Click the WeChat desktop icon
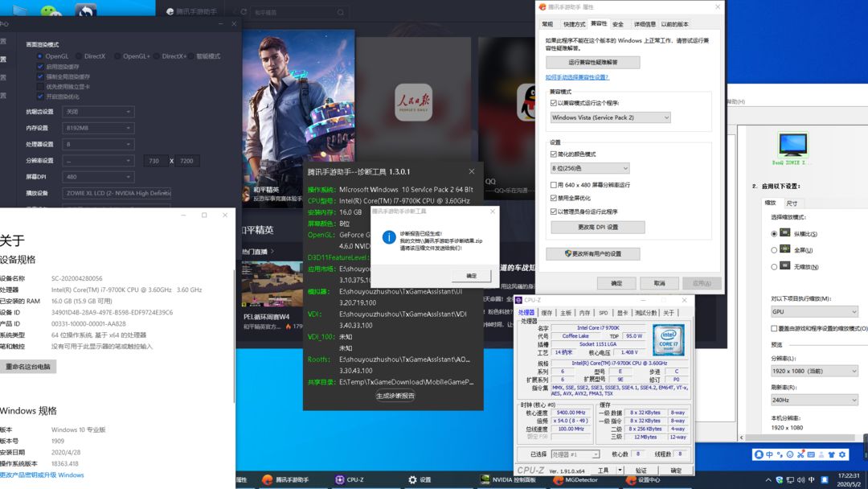This screenshot has height=489, width=868. [49, 10]
